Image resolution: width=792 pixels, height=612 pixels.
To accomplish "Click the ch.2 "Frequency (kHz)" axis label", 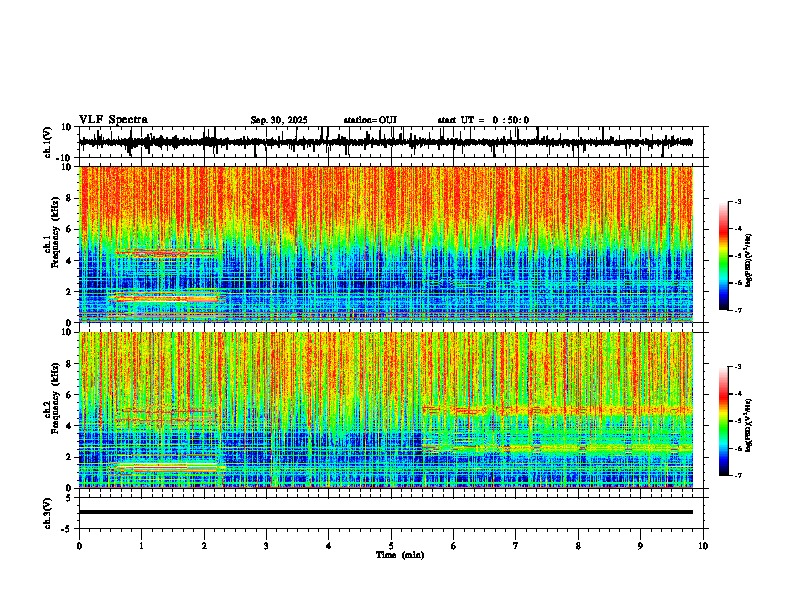I will click(55, 398).
